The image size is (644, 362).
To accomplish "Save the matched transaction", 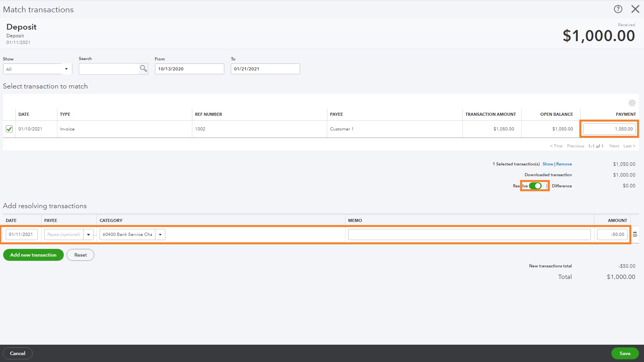I will coord(625,353).
